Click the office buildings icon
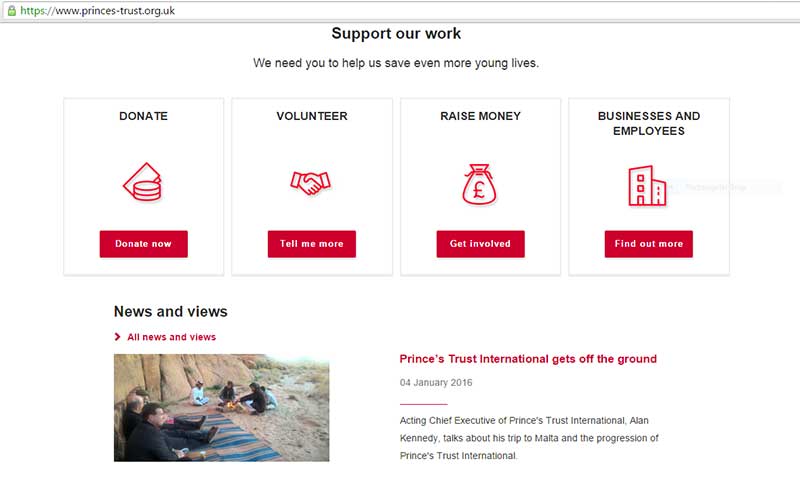Screen dimensions: 800x478 point(647,186)
